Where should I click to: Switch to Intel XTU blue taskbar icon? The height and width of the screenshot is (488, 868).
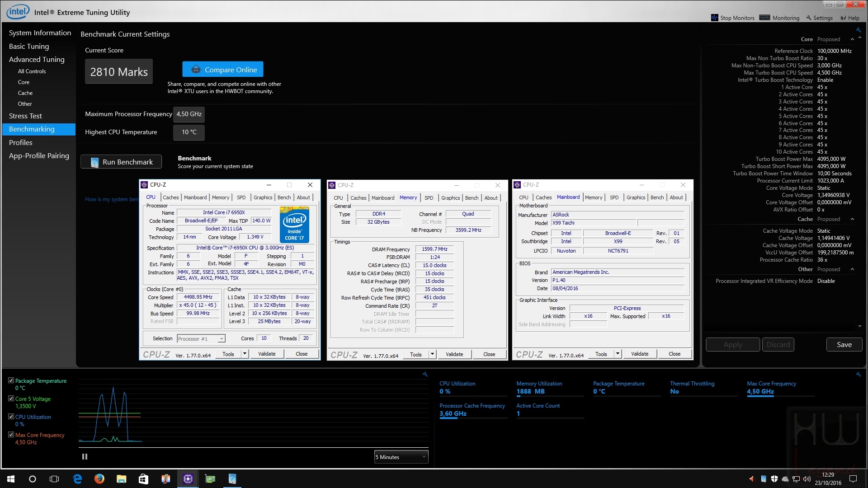click(x=232, y=479)
